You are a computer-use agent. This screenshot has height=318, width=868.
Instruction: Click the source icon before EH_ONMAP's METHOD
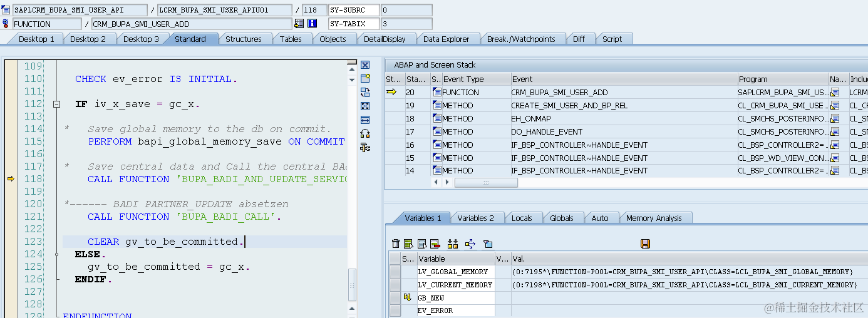[437, 118]
